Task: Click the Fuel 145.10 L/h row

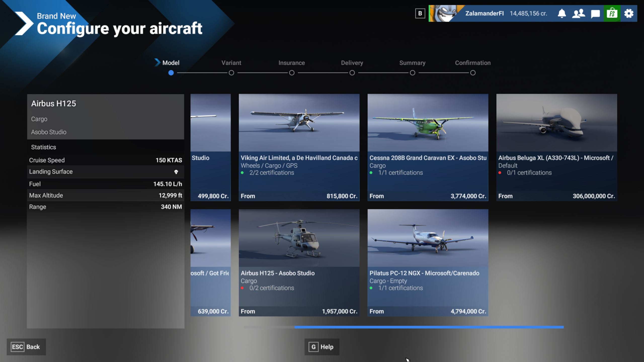Action: pos(106,184)
